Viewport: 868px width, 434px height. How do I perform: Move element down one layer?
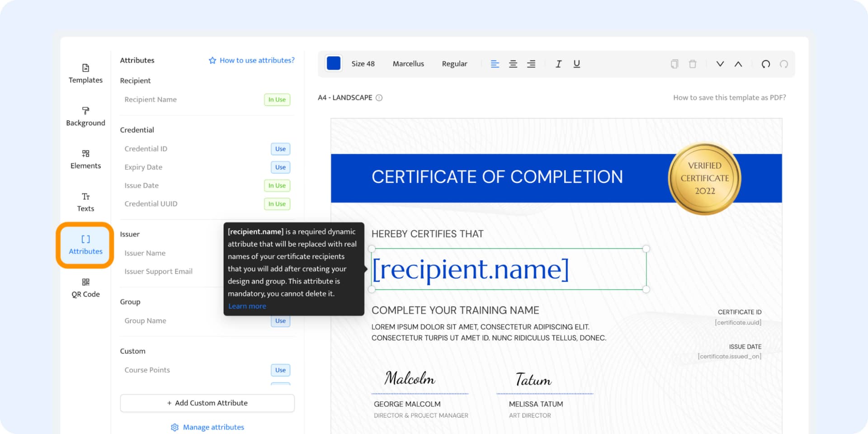720,64
